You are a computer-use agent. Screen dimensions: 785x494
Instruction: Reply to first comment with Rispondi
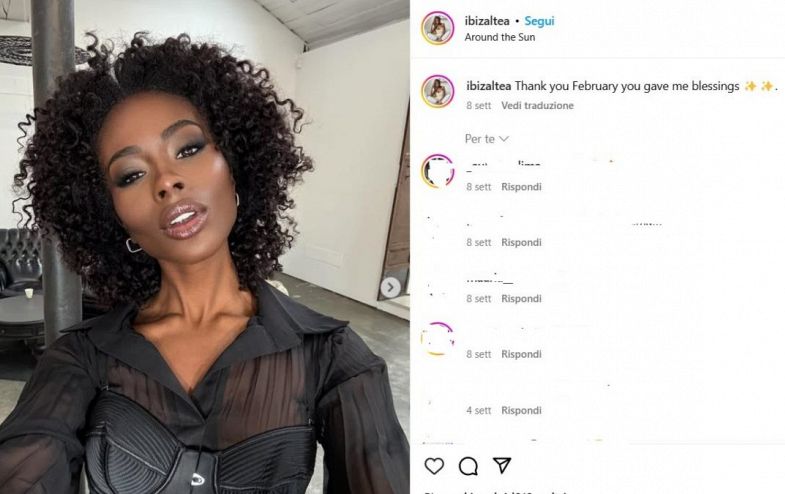pyautogui.click(x=521, y=187)
